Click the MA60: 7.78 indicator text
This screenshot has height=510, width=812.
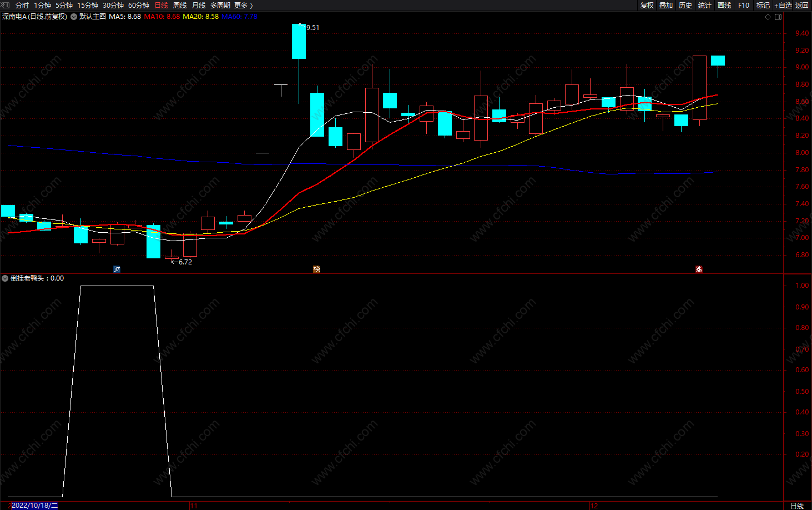(x=240, y=17)
